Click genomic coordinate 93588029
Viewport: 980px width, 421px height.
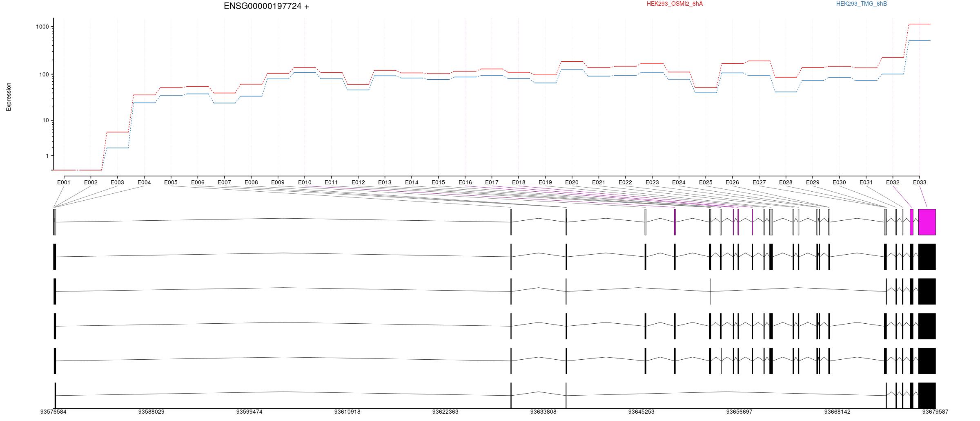(151, 412)
